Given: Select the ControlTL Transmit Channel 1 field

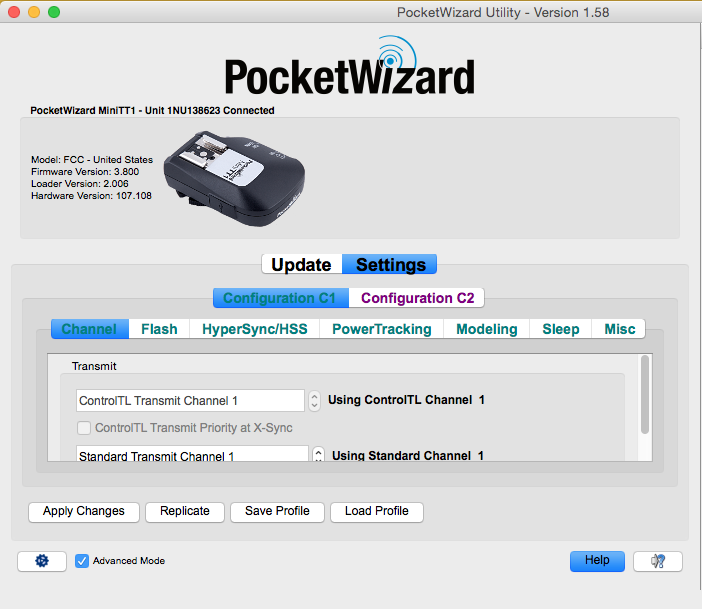Looking at the screenshot, I should pyautogui.click(x=190, y=401).
